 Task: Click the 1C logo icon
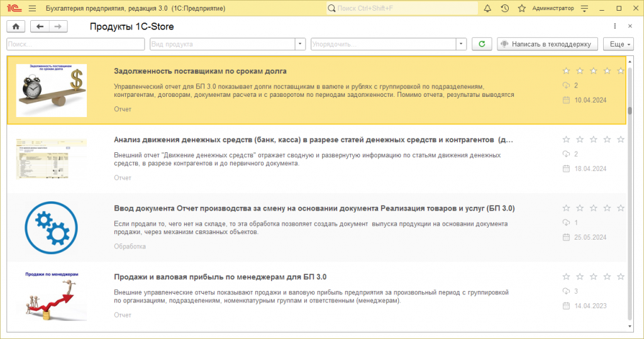(14, 8)
